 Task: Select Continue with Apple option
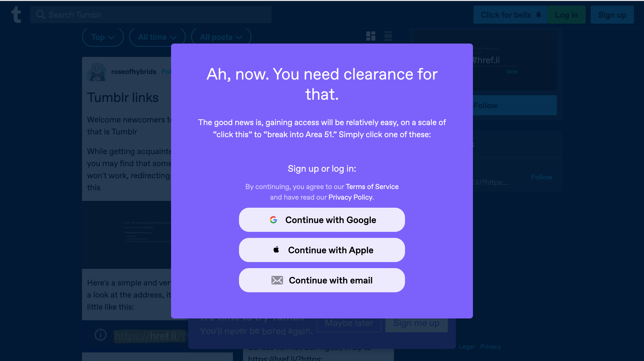pos(321,250)
